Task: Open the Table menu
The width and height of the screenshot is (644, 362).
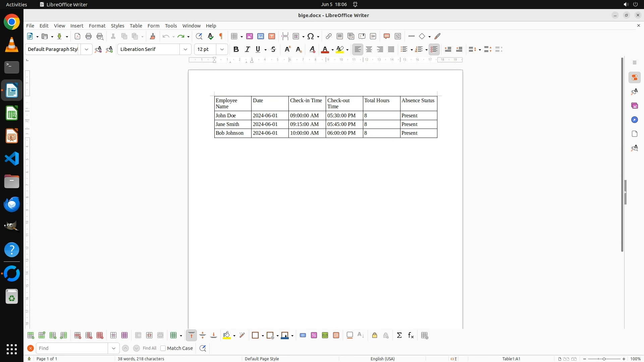Action: [x=136, y=26]
